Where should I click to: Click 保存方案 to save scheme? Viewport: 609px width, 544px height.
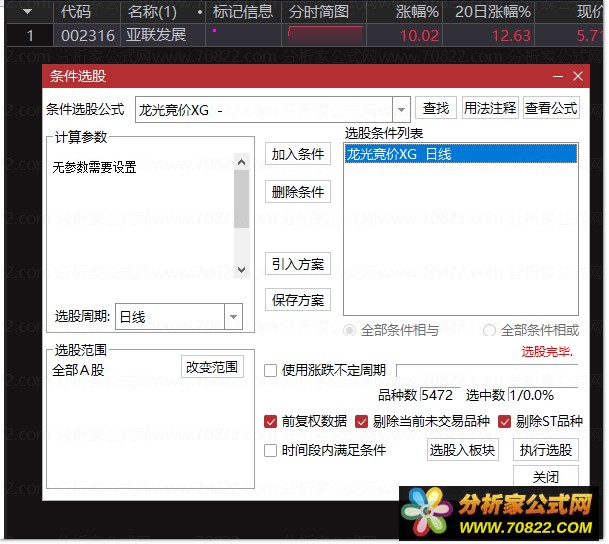tap(298, 300)
